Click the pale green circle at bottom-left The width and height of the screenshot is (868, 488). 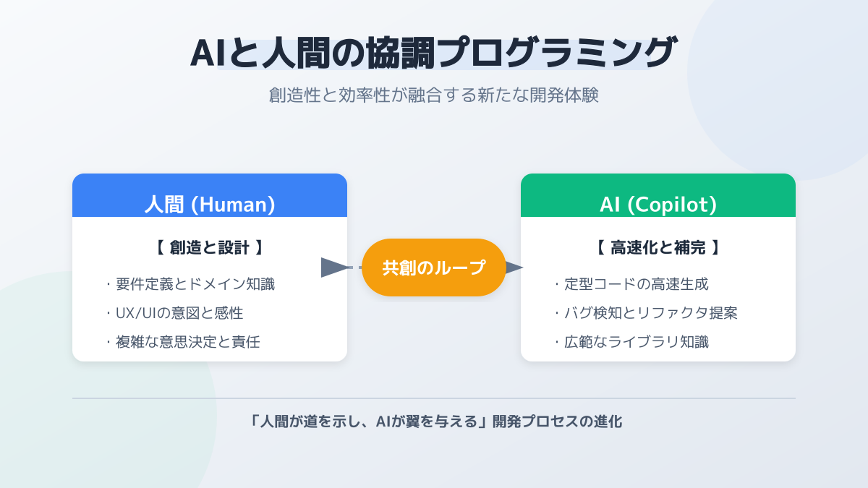click(43, 419)
